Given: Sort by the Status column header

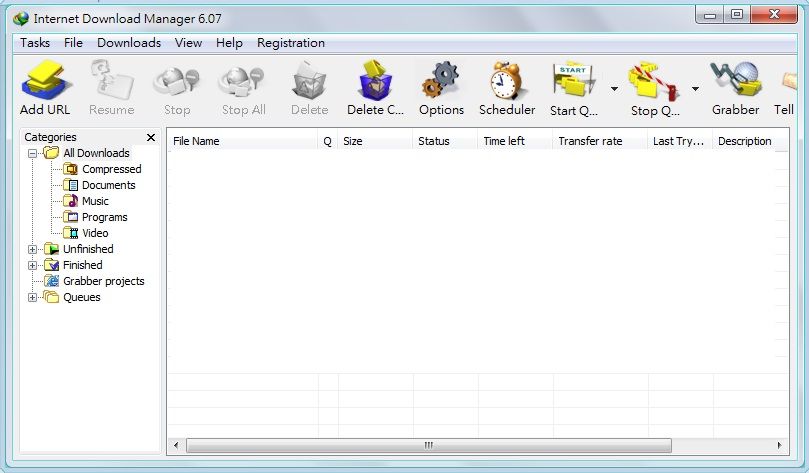Looking at the screenshot, I should [445, 141].
